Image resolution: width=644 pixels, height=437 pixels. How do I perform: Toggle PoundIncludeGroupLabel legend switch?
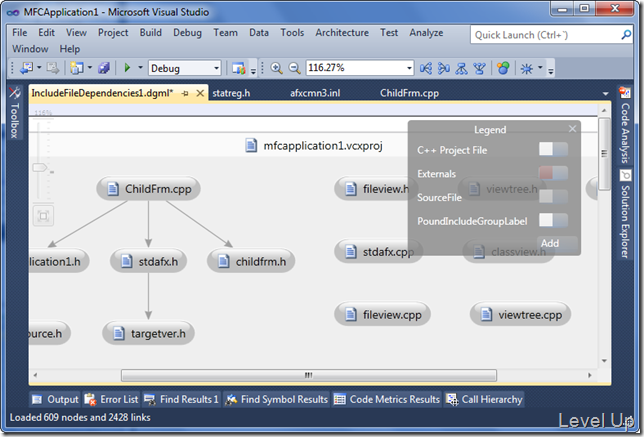[553, 221]
